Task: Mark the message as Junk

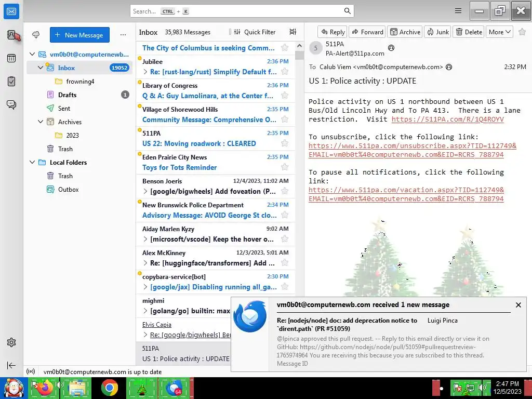Action: 437,32
